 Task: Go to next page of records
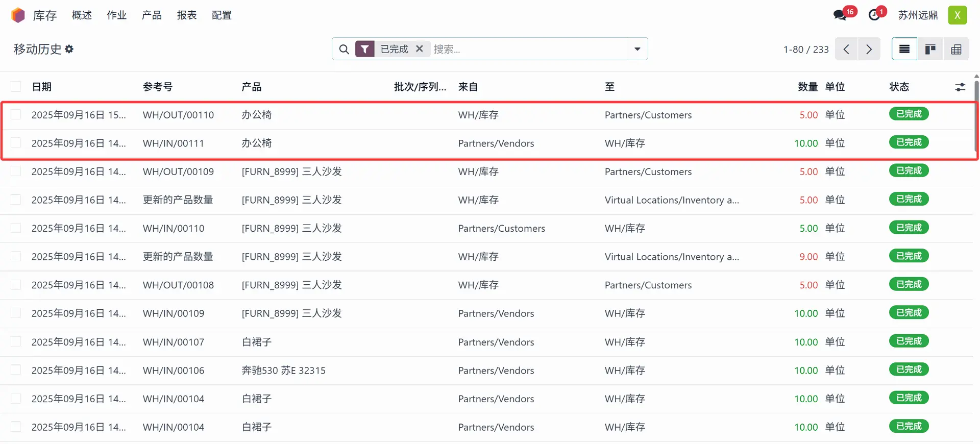tap(869, 49)
